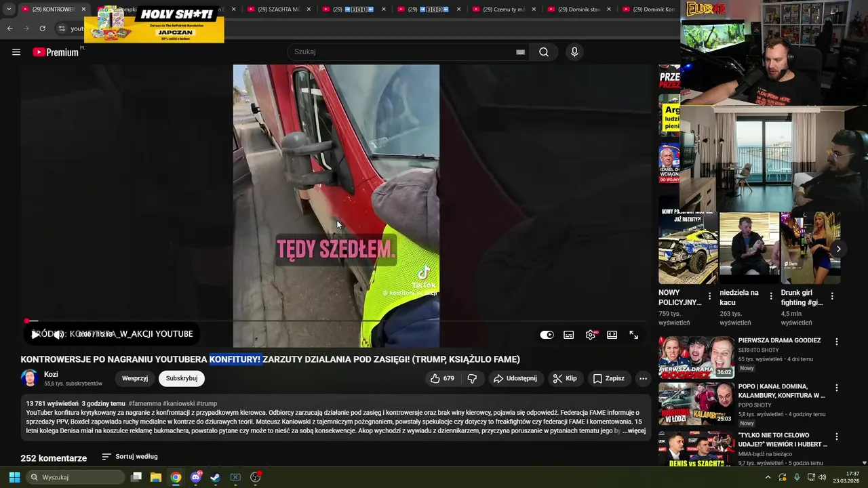The height and width of the screenshot is (488, 868).
Task: Click the #kaniowski hashtag
Action: (x=179, y=403)
